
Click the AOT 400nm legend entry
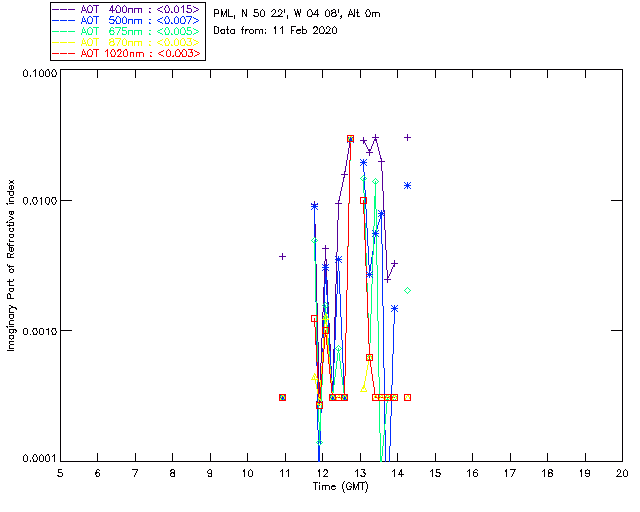pos(127,9)
